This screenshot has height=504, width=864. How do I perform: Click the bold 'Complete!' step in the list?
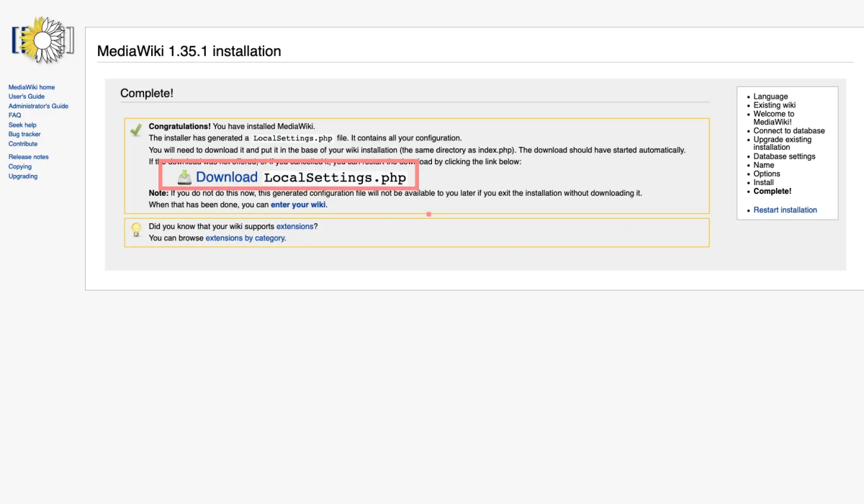tap(773, 191)
